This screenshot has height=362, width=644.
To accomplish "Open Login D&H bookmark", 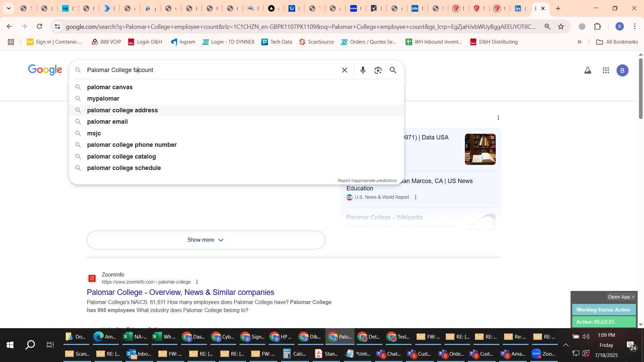I will coord(145,42).
